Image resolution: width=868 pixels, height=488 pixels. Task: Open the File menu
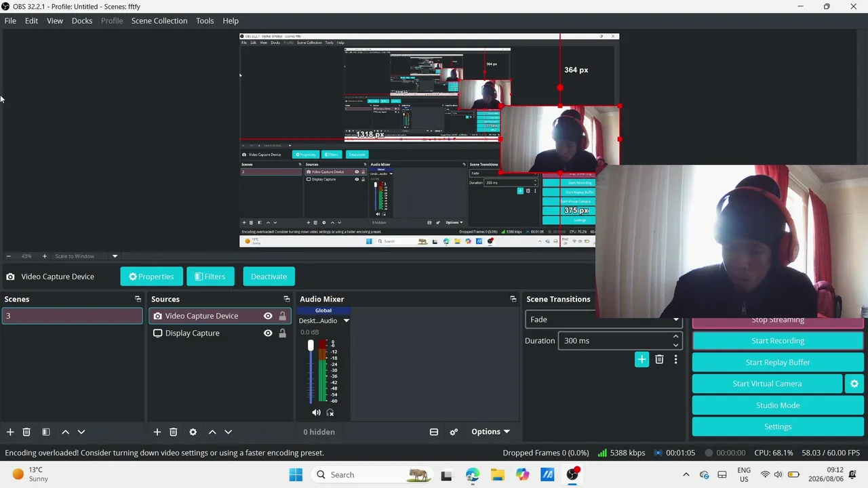[10, 21]
